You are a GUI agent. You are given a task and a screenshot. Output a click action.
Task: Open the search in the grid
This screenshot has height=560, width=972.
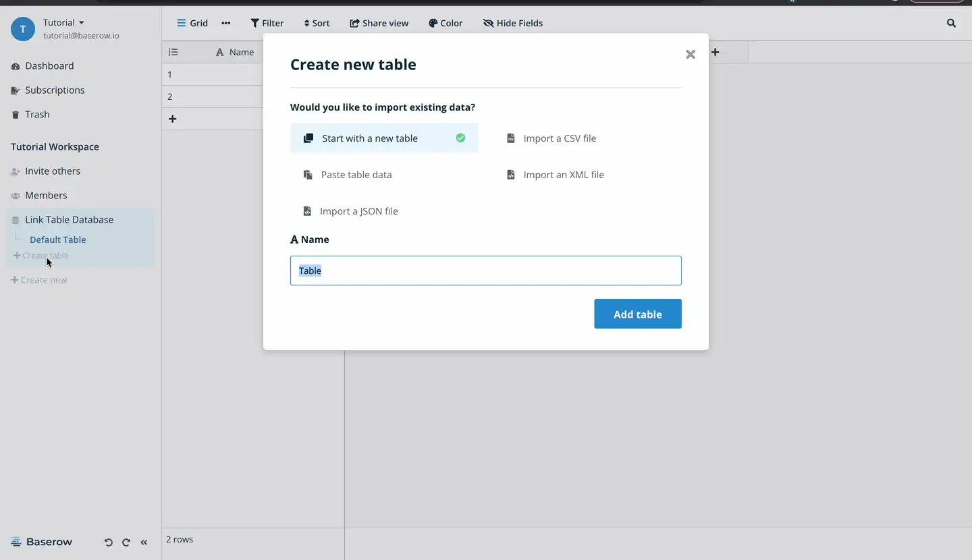pyautogui.click(x=950, y=22)
